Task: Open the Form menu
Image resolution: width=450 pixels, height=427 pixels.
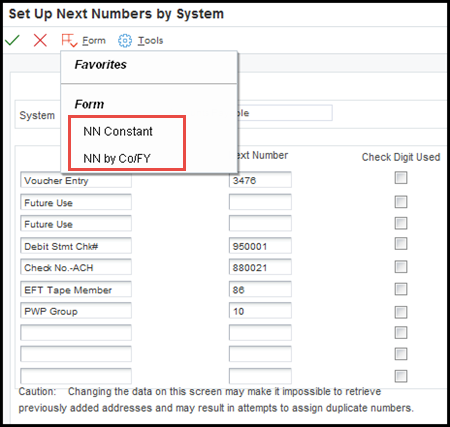Action: pyautogui.click(x=94, y=41)
